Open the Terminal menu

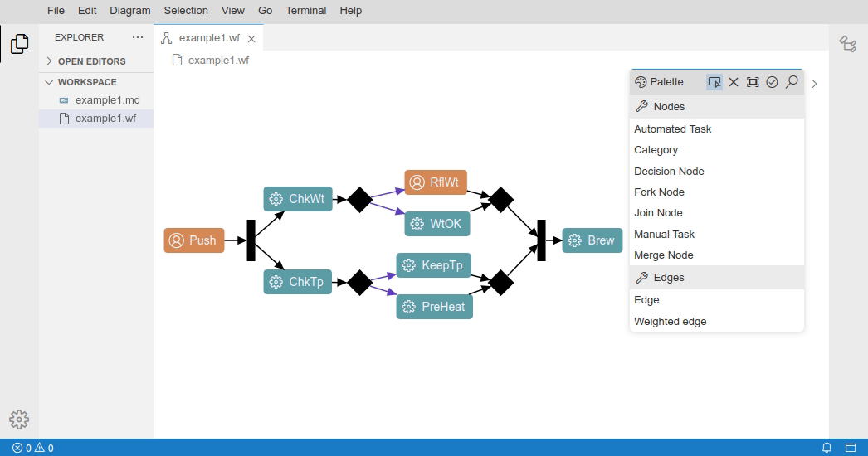coord(306,11)
